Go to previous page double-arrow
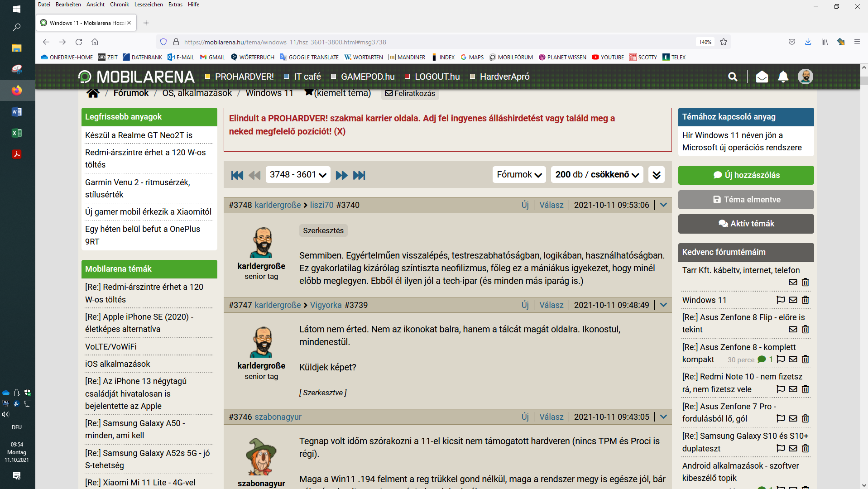The width and height of the screenshot is (868, 489). pyautogui.click(x=254, y=175)
